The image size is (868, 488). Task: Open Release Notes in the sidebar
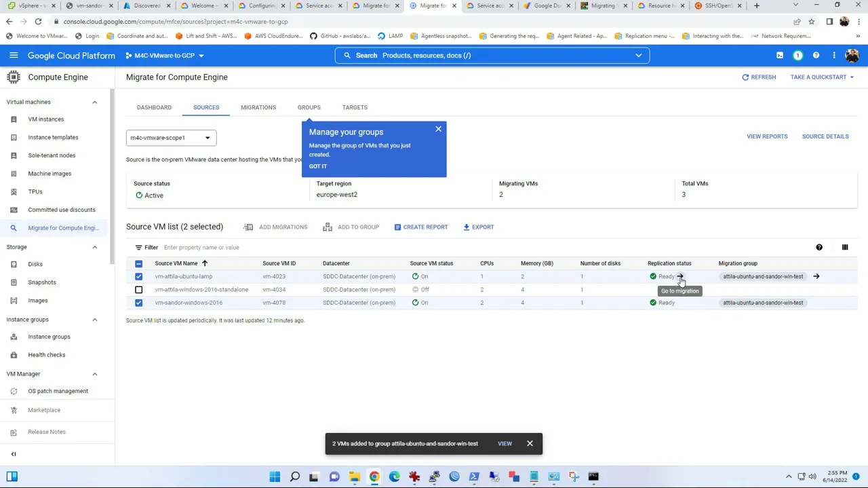[47, 432]
